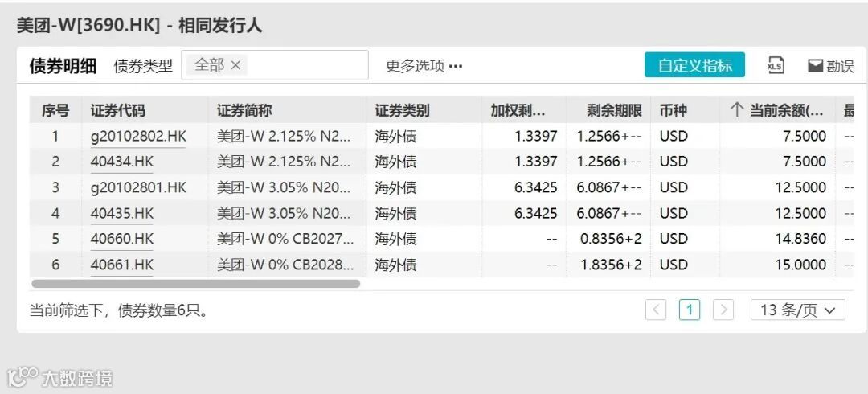Open bond link 40660.HK
The width and height of the screenshot is (868, 394).
pos(122,239)
